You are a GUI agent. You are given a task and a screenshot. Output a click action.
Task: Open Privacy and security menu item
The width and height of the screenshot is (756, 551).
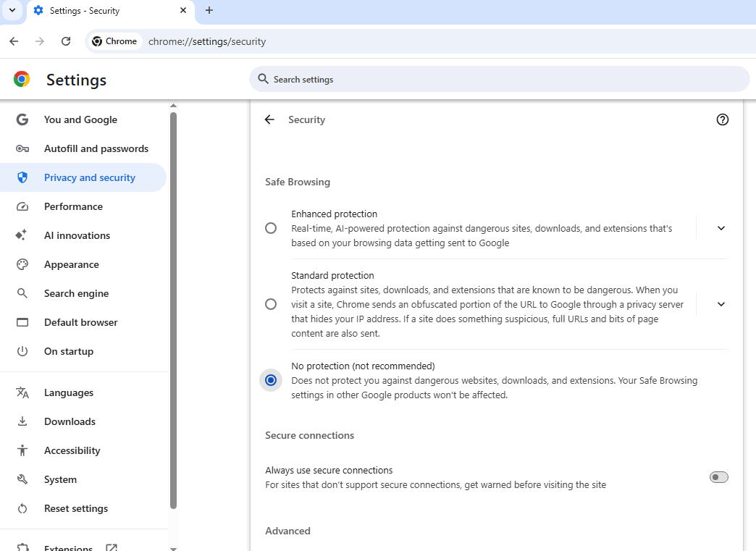click(x=89, y=177)
